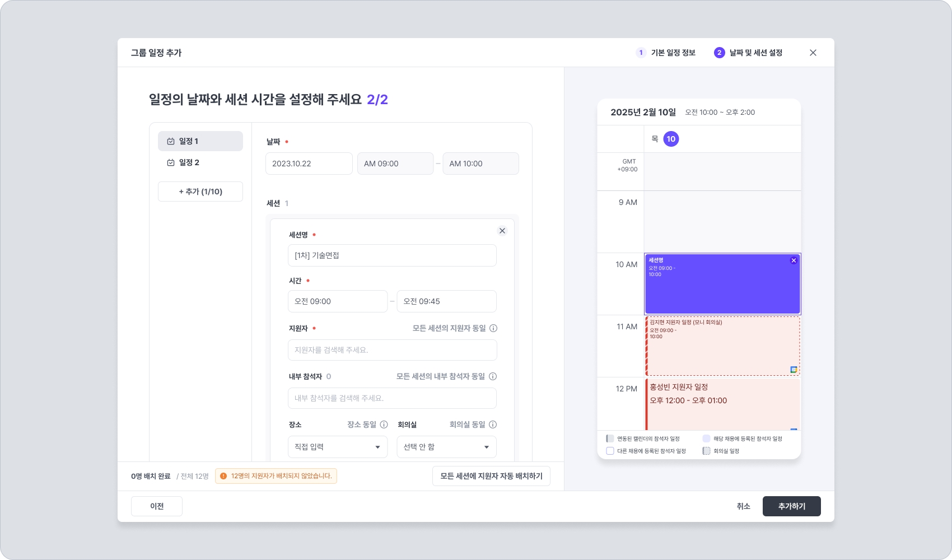952x560 pixels.
Task: Click the Google Calendar icon on 김지현 event
Action: point(794,370)
